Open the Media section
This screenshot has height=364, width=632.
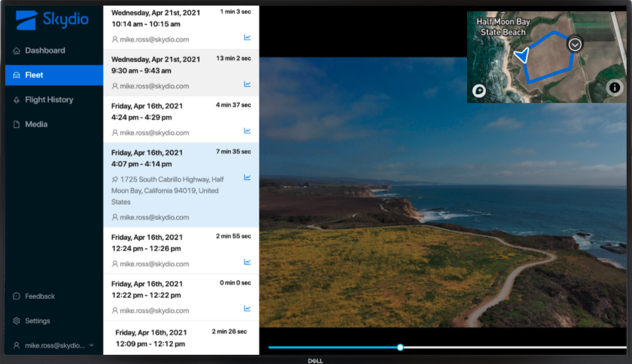point(36,124)
